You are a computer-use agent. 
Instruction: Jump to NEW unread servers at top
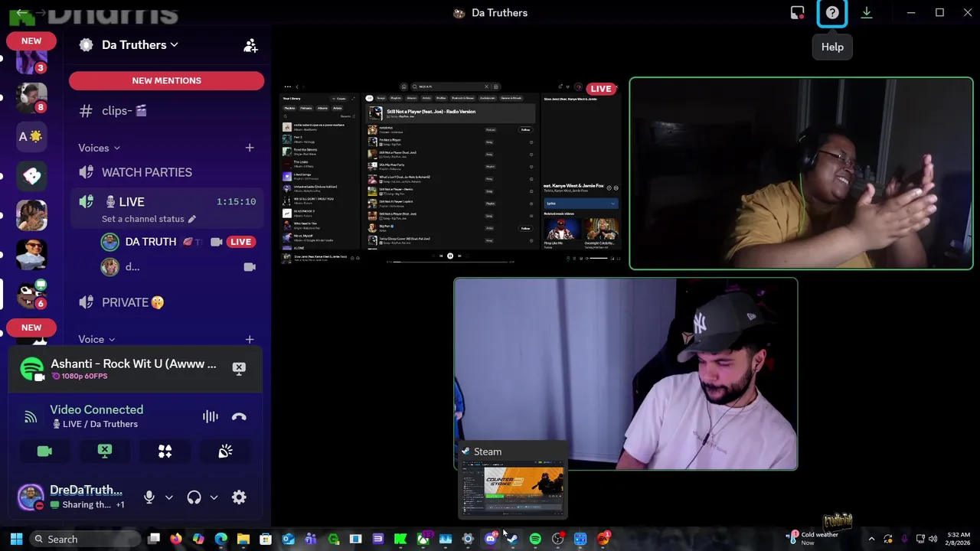tap(31, 41)
